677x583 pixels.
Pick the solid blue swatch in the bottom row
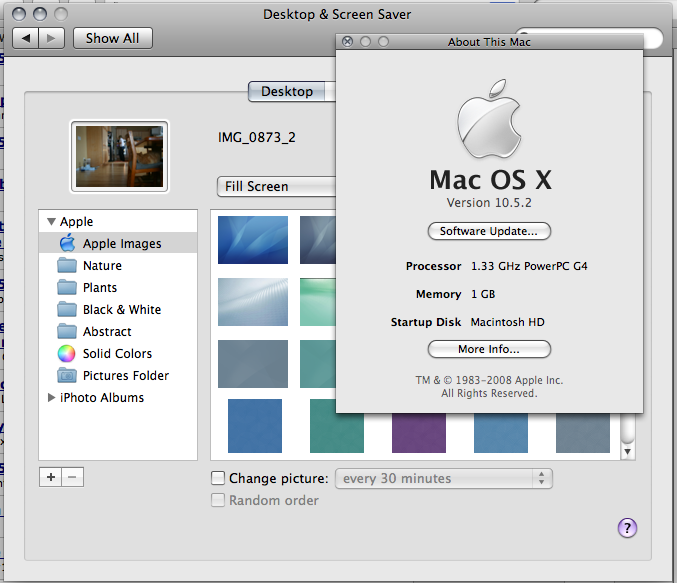[255, 426]
